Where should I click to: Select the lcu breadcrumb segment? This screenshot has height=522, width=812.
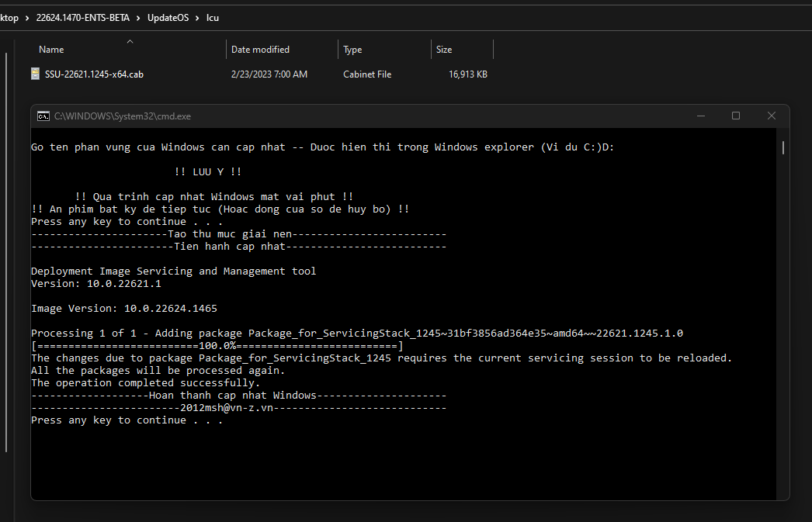pyautogui.click(x=213, y=18)
